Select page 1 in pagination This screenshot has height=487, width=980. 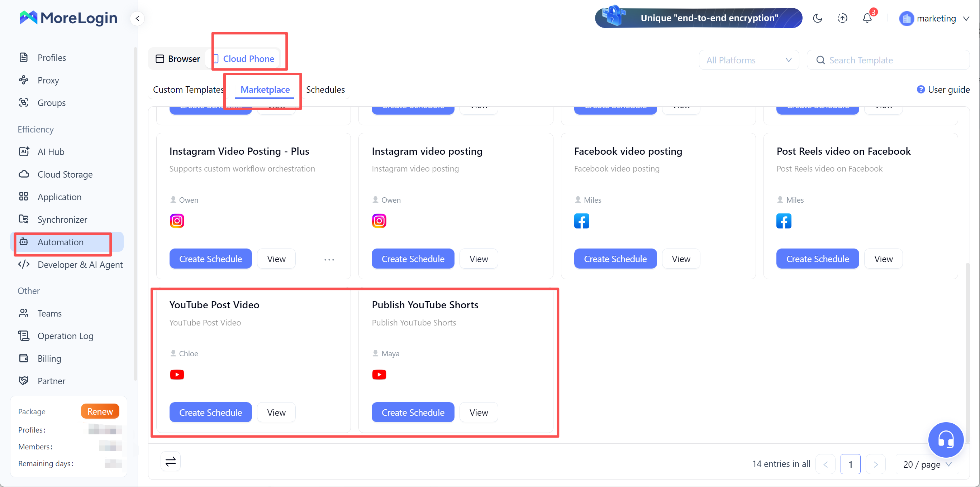[850, 464]
